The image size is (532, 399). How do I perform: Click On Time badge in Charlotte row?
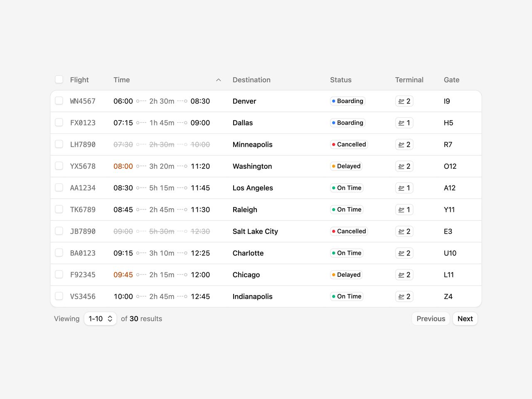pos(347,253)
